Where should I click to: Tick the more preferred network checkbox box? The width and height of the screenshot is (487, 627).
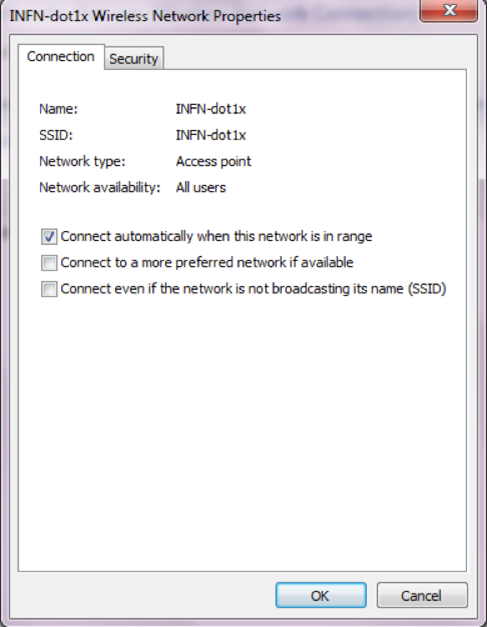[49, 263]
